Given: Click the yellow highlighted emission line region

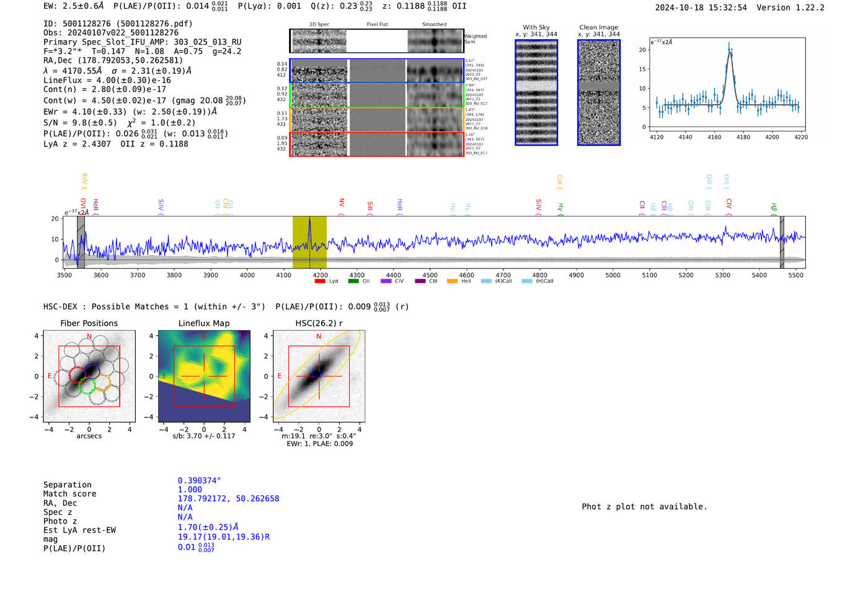Looking at the screenshot, I should 309,242.
